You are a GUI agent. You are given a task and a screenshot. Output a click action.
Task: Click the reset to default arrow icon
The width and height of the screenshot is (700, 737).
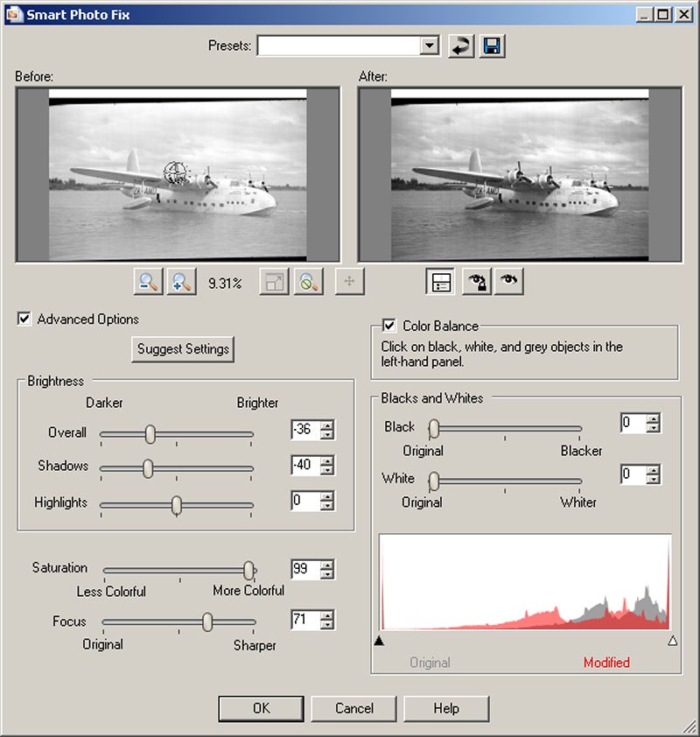pyautogui.click(x=461, y=46)
